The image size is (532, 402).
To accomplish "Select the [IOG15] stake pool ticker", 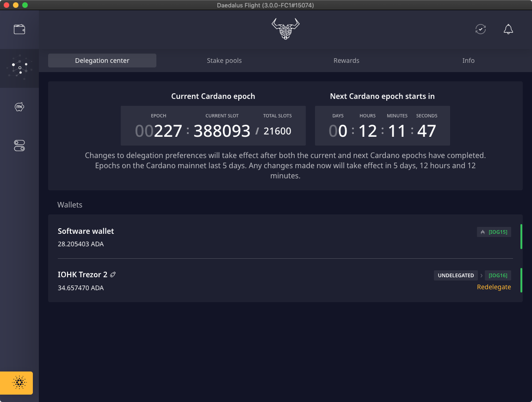I will (498, 232).
